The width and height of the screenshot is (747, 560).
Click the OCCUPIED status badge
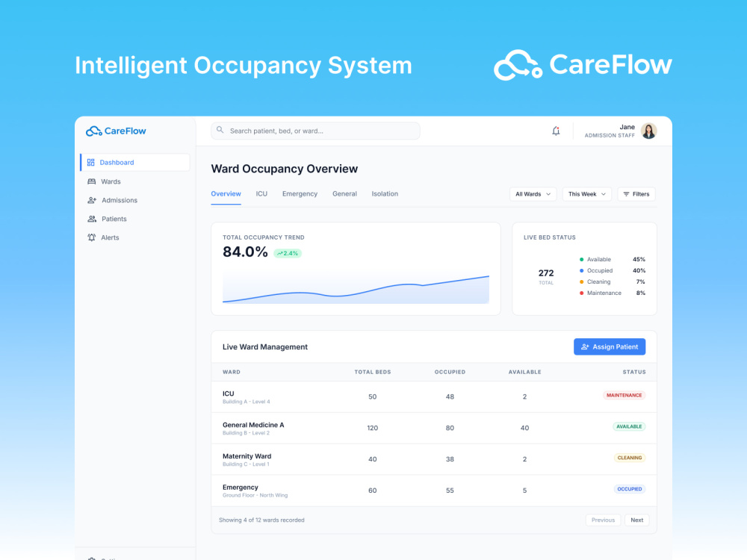click(629, 489)
